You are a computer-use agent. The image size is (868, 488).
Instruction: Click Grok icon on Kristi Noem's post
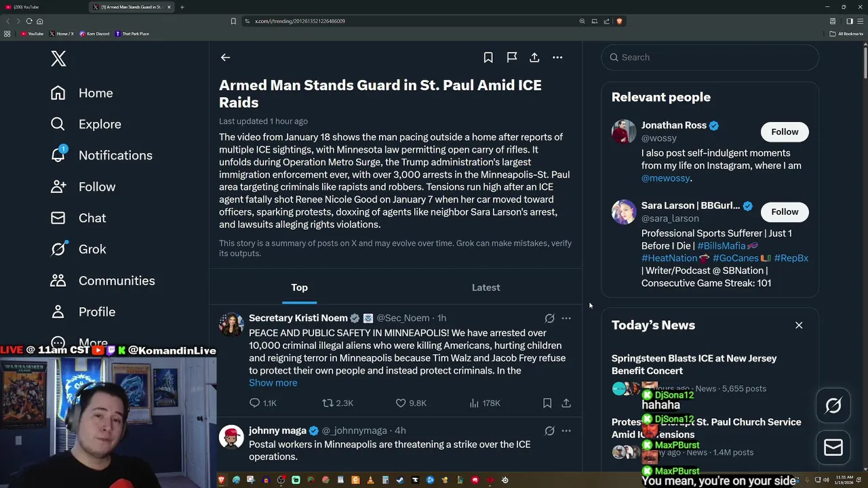(550, 318)
